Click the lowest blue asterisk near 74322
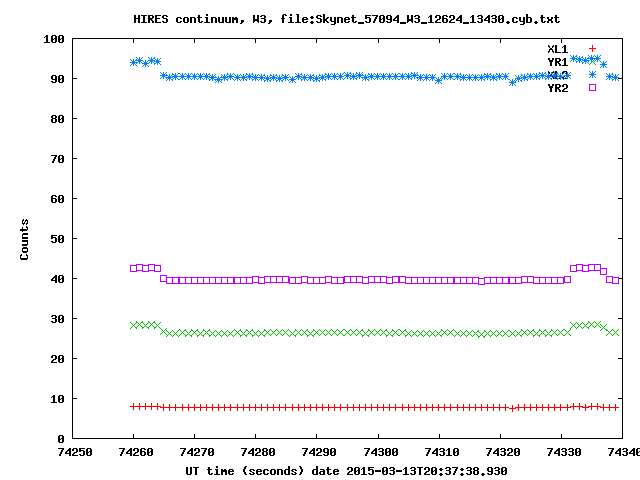Screen dimensions: 640x480 click(x=513, y=83)
